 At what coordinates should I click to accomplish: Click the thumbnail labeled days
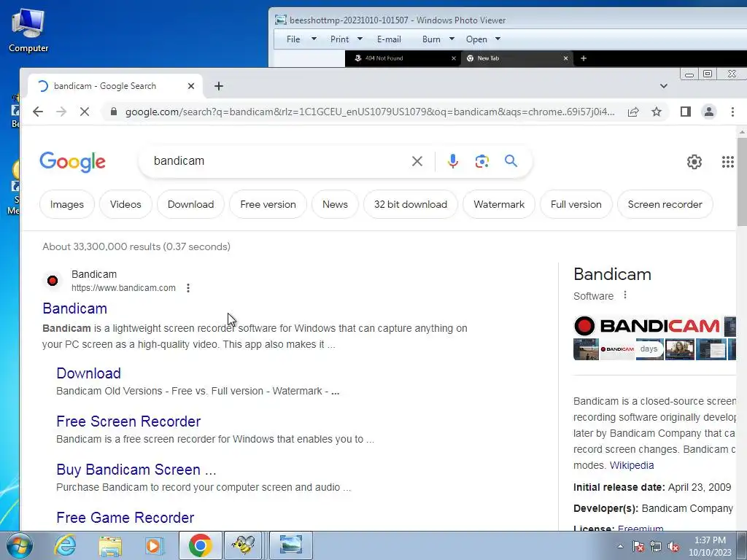pyautogui.click(x=649, y=349)
